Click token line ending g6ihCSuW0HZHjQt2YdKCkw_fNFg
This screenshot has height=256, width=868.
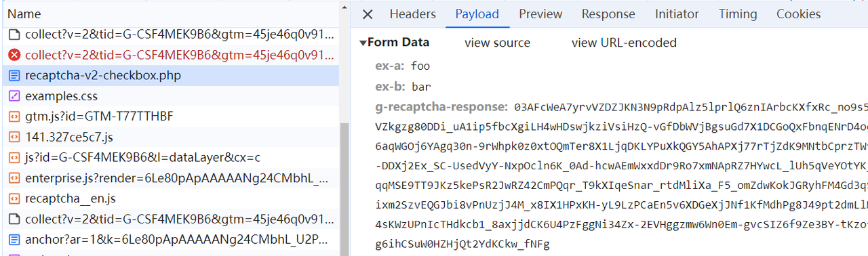click(x=462, y=244)
